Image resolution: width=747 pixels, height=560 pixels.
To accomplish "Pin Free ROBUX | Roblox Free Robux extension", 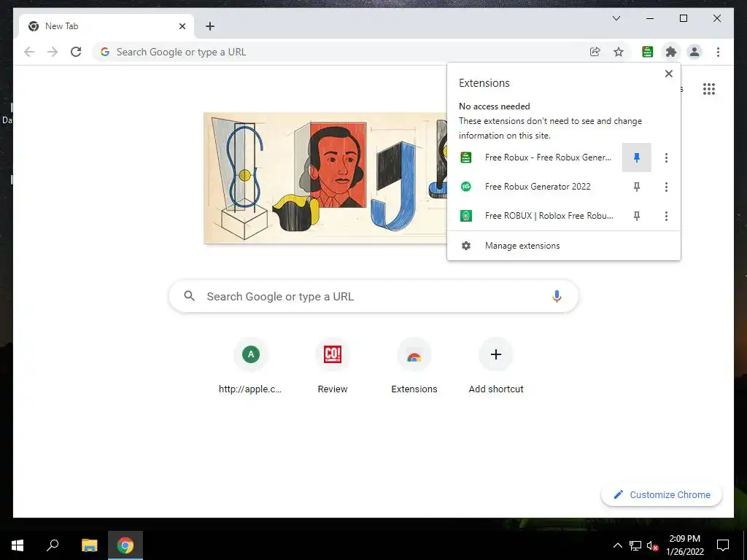I will click(x=636, y=216).
